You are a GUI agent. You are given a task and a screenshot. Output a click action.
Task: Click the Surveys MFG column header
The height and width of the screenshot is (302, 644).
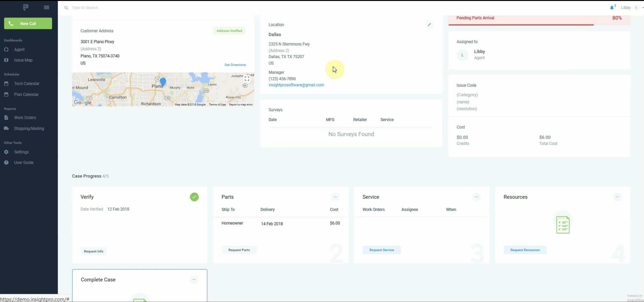330,120
